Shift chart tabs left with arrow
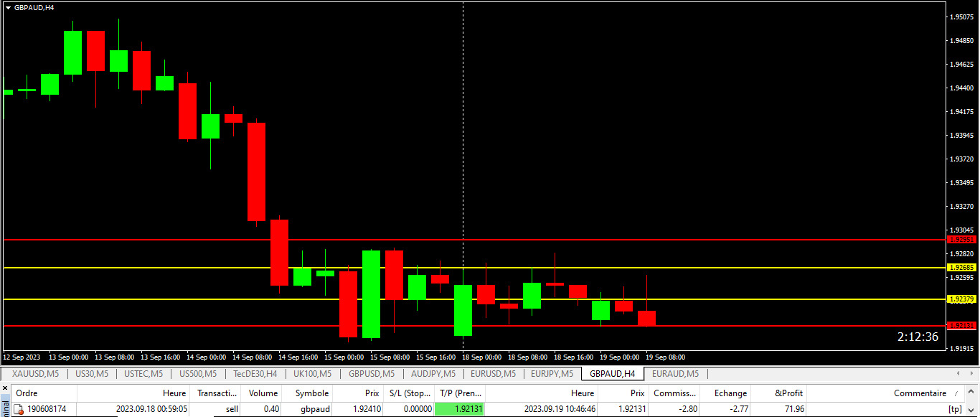 click(x=958, y=374)
